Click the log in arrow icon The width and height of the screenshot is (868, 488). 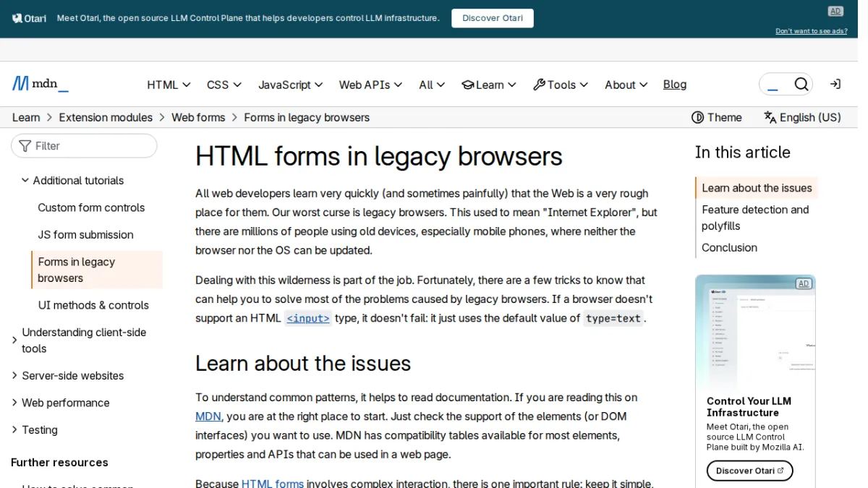click(x=835, y=85)
